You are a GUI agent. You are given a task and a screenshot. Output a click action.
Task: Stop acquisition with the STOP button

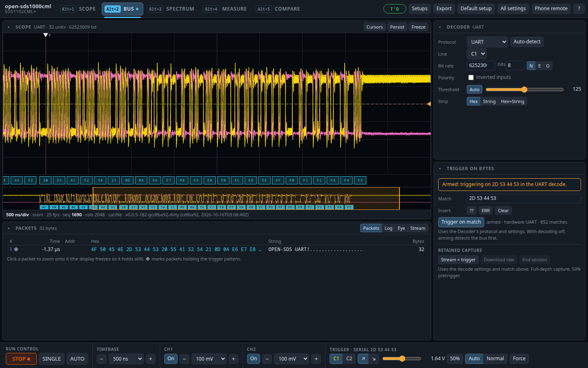pyautogui.click(x=21, y=359)
